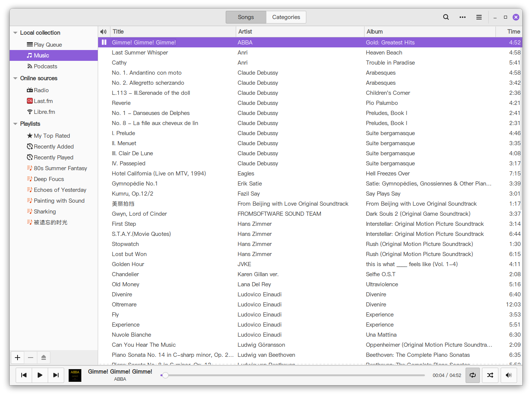The image size is (532, 396).
Task: Click the playback progress slider
Action: coord(295,375)
